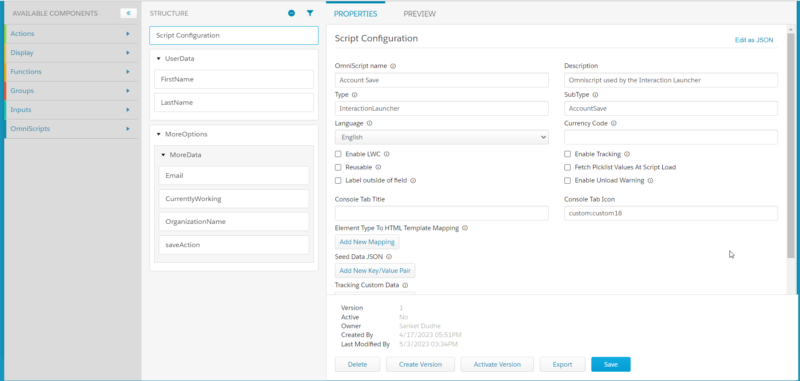Click the Description input field
Image resolution: width=800 pixels, height=381 pixels.
tap(671, 80)
